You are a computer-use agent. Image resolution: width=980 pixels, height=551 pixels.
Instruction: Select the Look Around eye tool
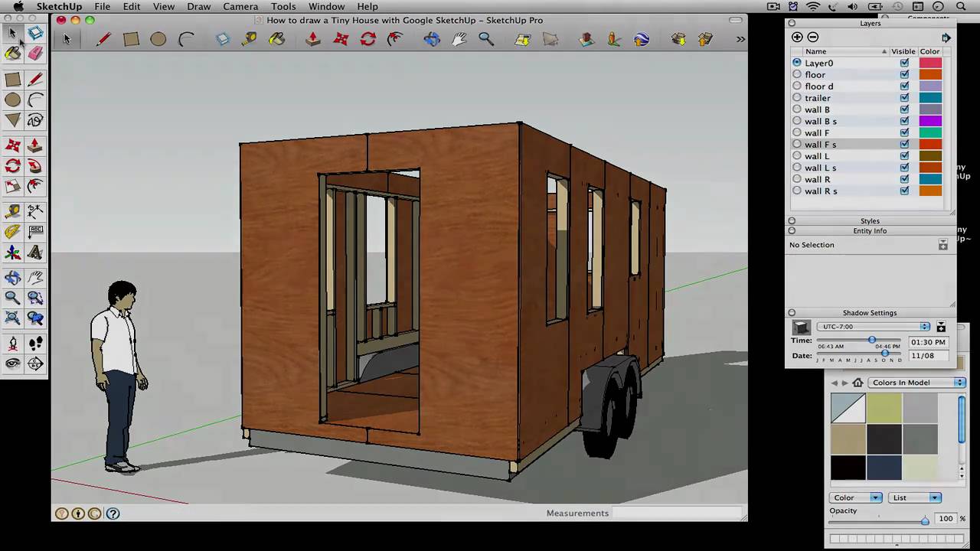(x=13, y=364)
